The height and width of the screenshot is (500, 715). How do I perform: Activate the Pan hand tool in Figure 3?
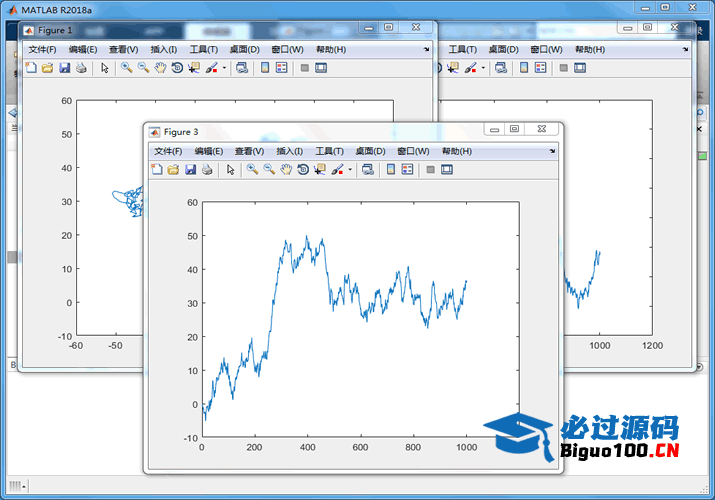tap(285, 170)
